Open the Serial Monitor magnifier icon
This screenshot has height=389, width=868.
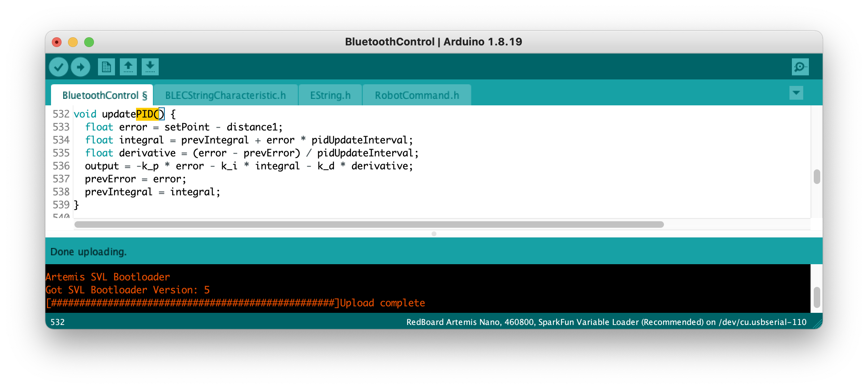800,67
